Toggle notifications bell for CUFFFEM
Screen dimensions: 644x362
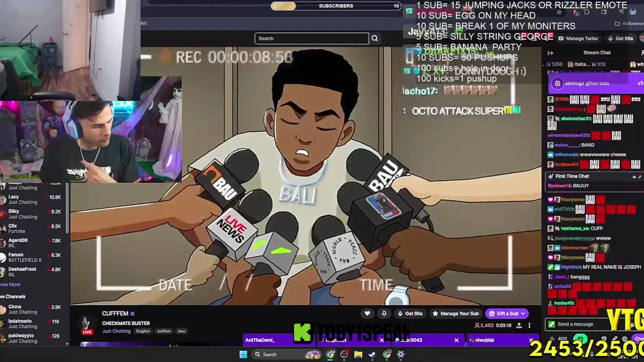pyautogui.click(x=384, y=314)
